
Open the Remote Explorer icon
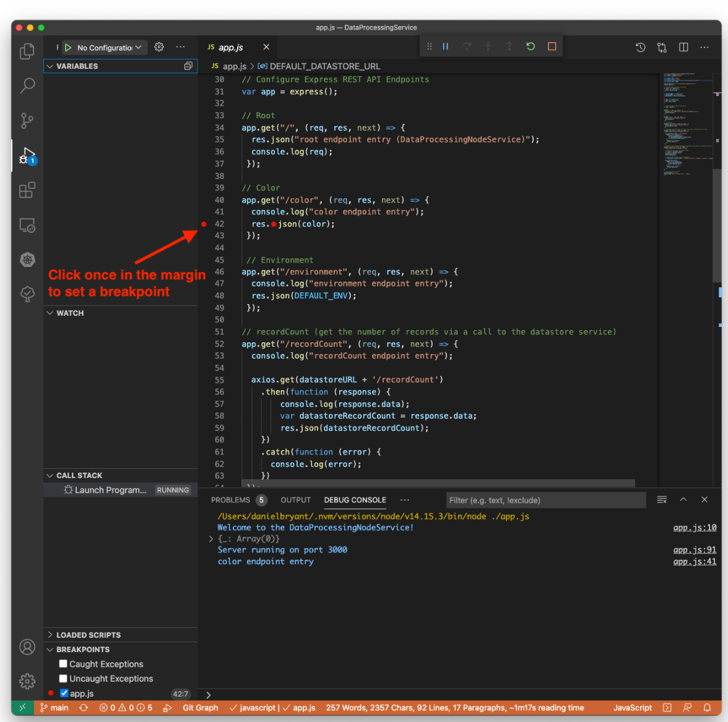click(27, 225)
